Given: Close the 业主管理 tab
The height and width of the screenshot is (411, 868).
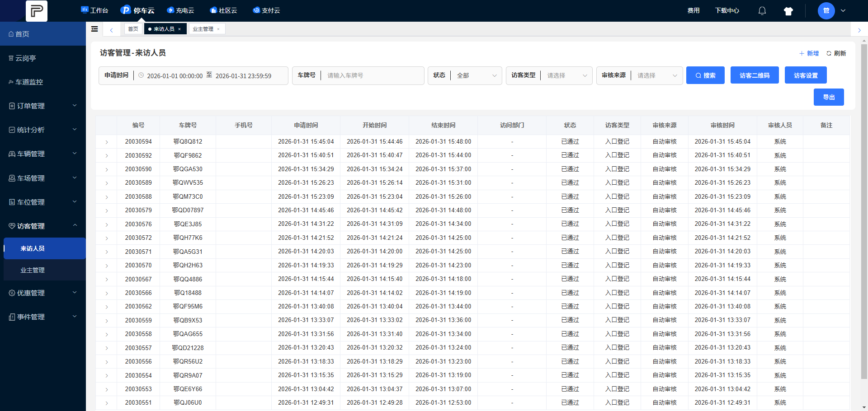Looking at the screenshot, I should [x=218, y=29].
